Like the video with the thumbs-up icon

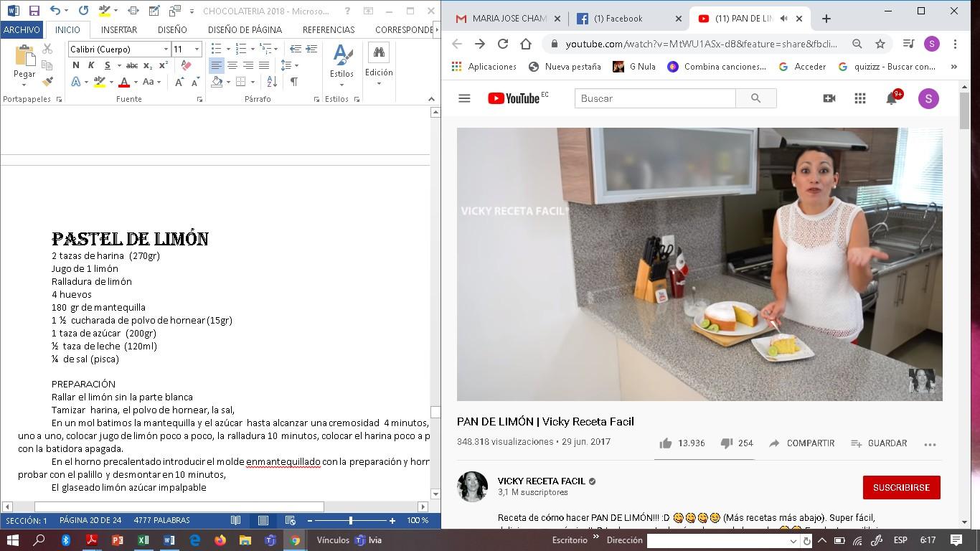point(666,443)
